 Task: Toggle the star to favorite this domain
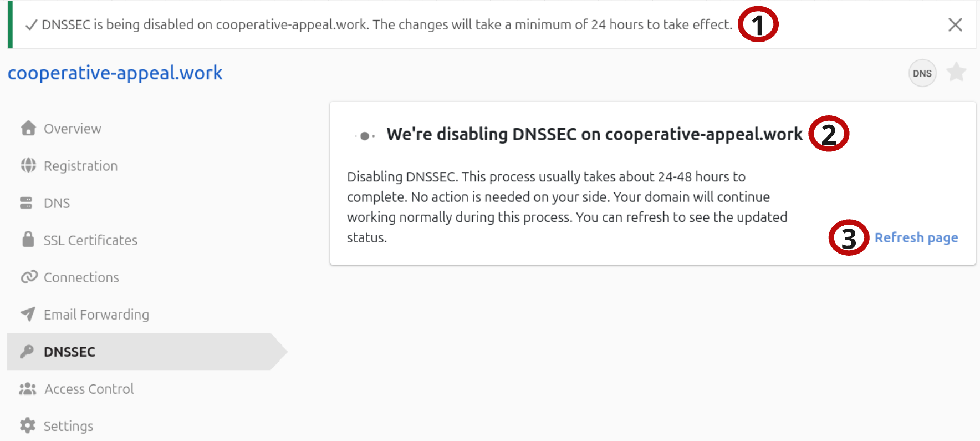tap(956, 73)
